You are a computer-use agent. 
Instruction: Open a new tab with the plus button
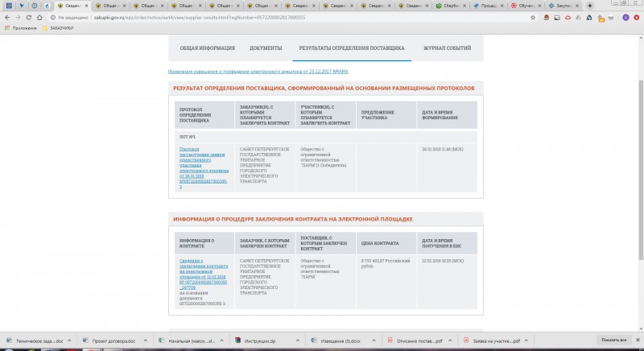(590, 6)
